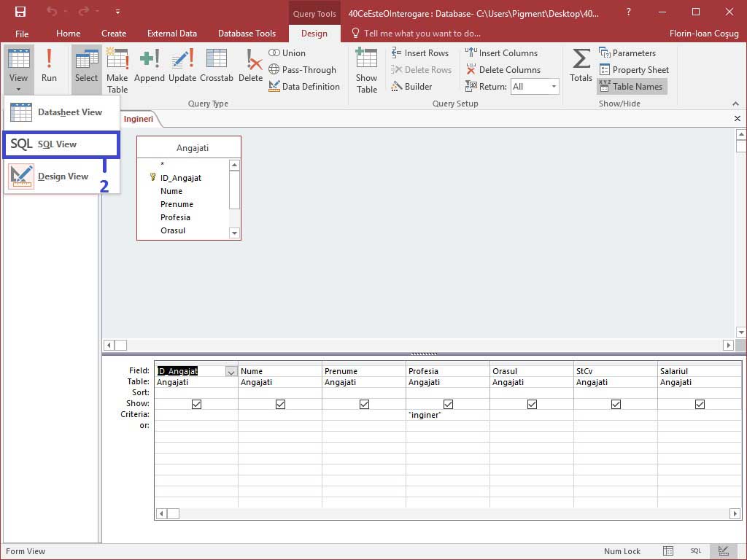747x560 pixels.
Task: Open Customize Quick Access Toolbar dropdown
Action: coord(117,12)
